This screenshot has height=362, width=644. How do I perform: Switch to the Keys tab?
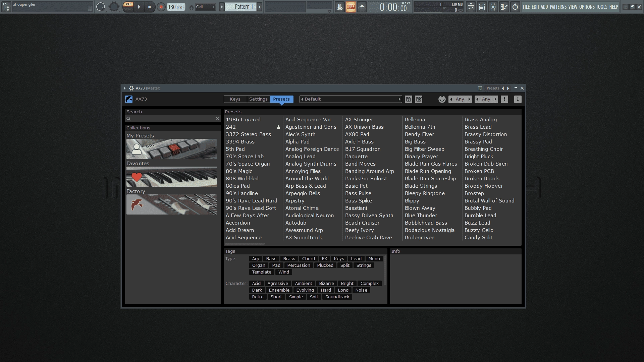click(235, 99)
